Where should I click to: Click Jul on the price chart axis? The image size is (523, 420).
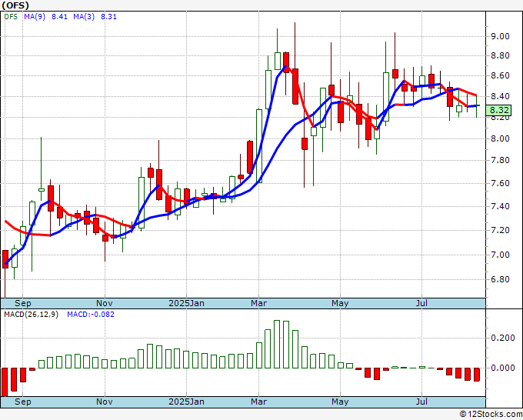pyautogui.click(x=422, y=303)
